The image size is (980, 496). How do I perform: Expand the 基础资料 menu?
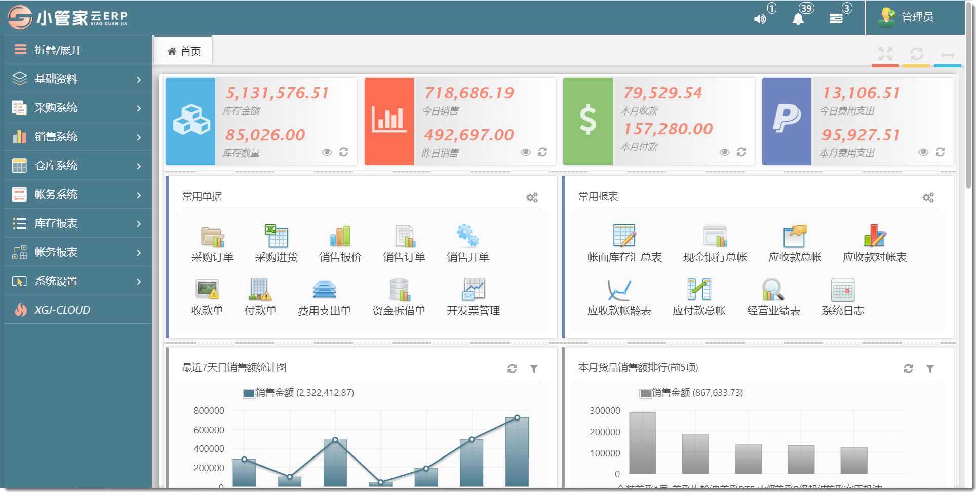pos(78,79)
